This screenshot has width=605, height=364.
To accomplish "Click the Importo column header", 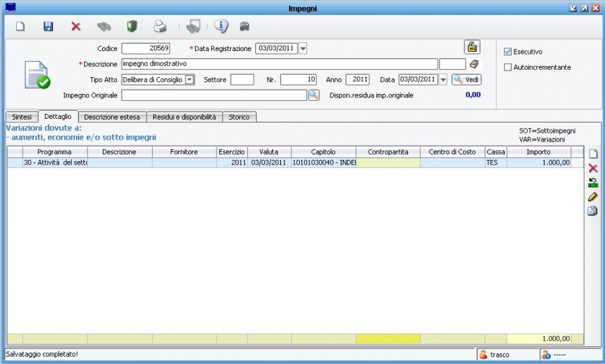I will (x=538, y=152).
